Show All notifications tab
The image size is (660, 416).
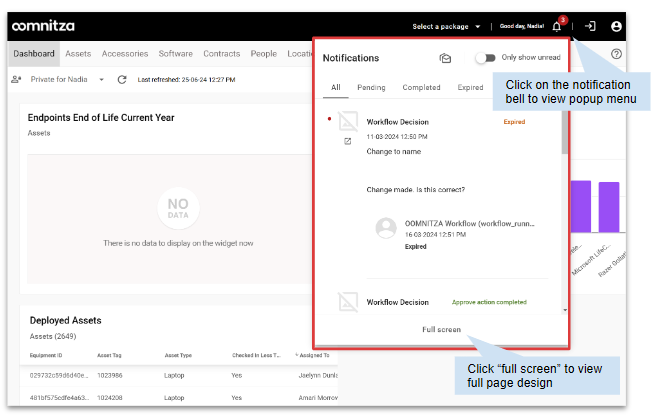click(x=335, y=88)
